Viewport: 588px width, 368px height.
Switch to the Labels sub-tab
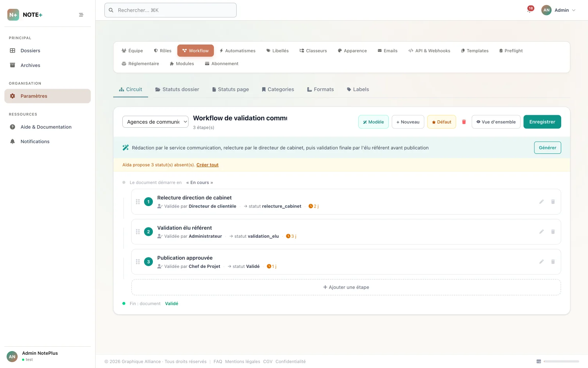(x=358, y=89)
